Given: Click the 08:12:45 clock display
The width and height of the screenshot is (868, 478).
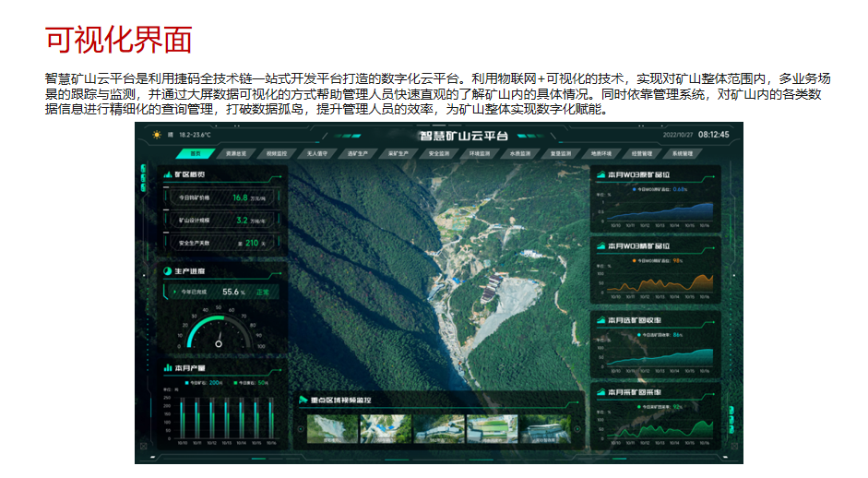Looking at the screenshot, I should click(x=713, y=135).
